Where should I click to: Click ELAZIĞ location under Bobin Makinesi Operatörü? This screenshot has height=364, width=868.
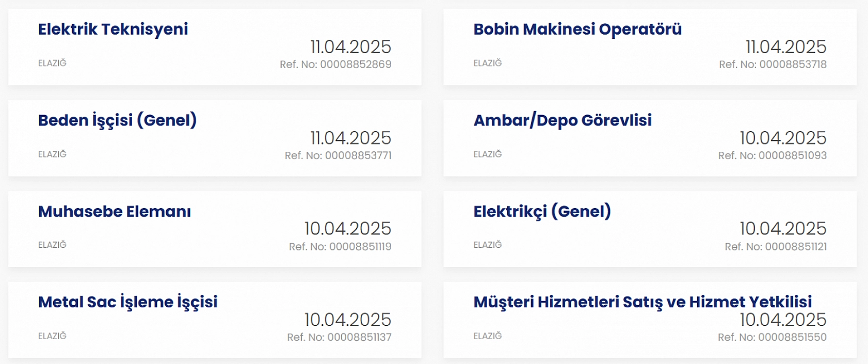click(488, 63)
